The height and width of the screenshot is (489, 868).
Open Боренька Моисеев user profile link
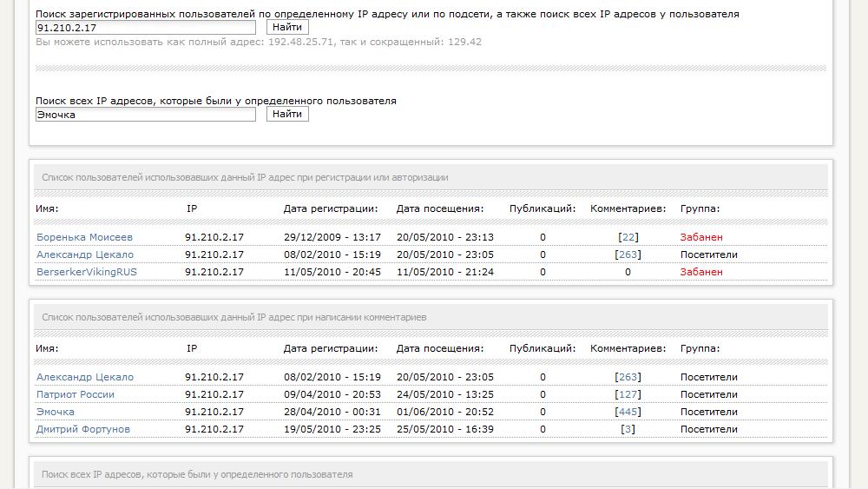pyautogui.click(x=84, y=237)
